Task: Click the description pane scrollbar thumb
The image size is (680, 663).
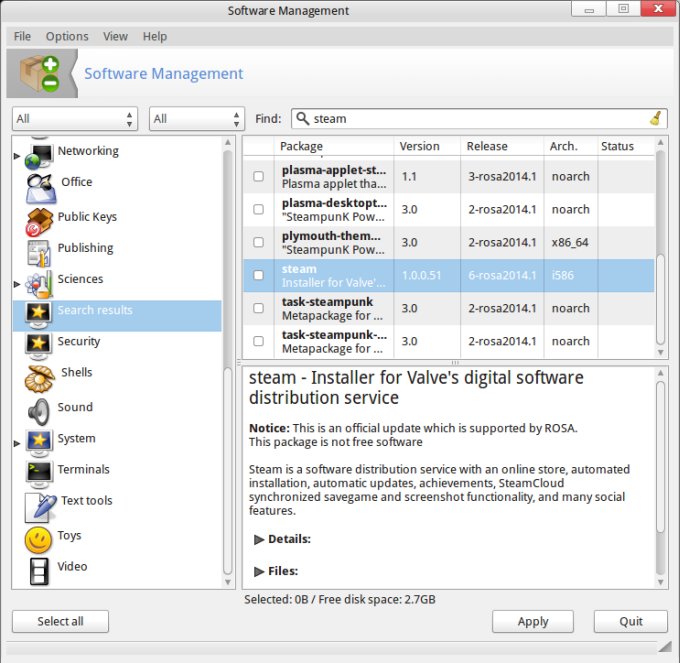Action: (660, 457)
